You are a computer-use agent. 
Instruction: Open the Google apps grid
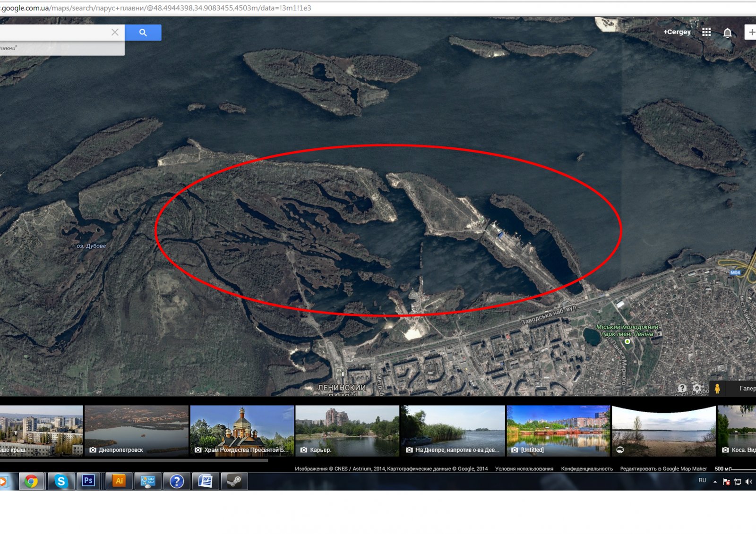(706, 32)
